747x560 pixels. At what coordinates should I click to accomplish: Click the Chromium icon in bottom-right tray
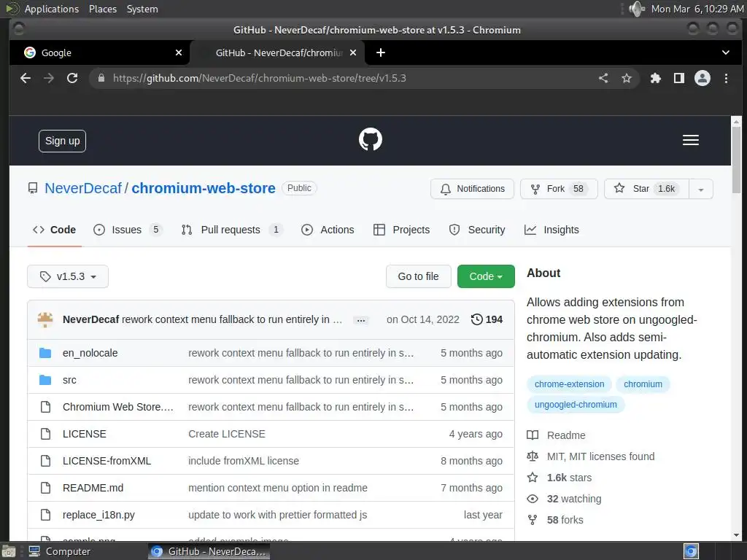[691, 551]
